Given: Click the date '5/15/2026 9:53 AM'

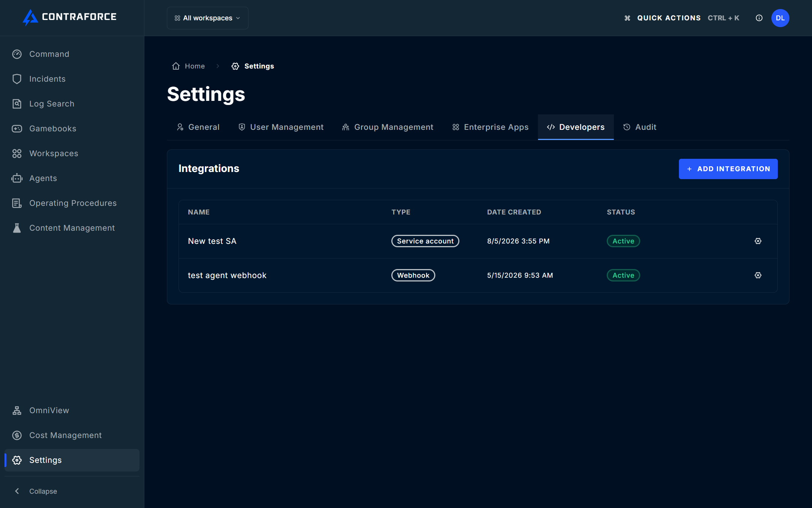Looking at the screenshot, I should click(520, 275).
